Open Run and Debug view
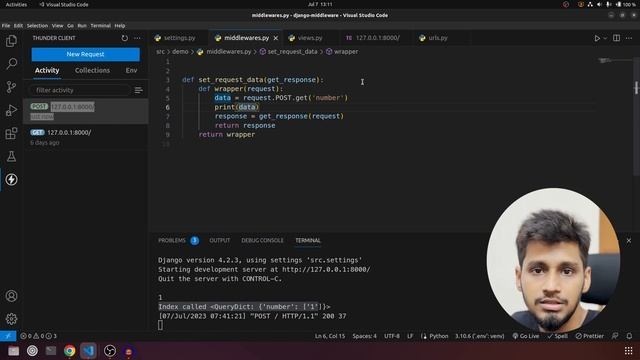The height and width of the screenshot is (360, 640). click(x=11, y=110)
